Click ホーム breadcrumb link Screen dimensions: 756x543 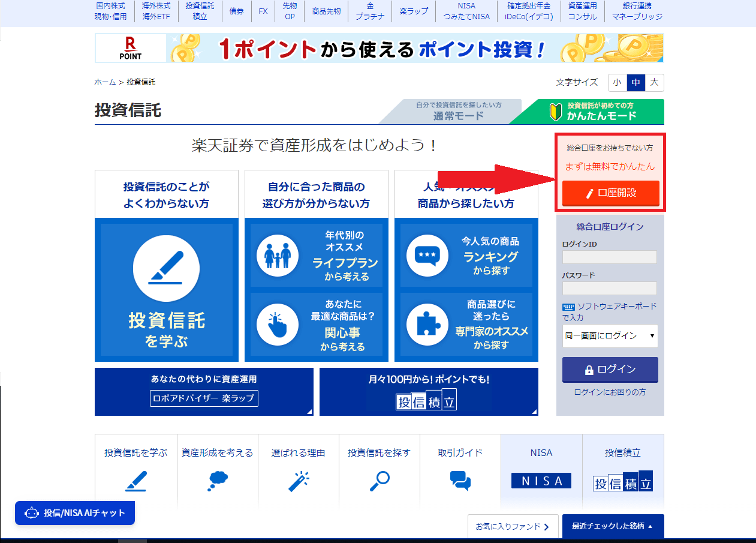click(x=105, y=82)
